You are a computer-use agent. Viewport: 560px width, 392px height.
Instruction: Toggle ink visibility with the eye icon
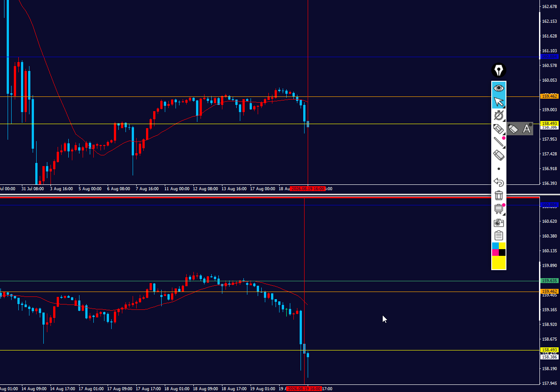coord(498,88)
